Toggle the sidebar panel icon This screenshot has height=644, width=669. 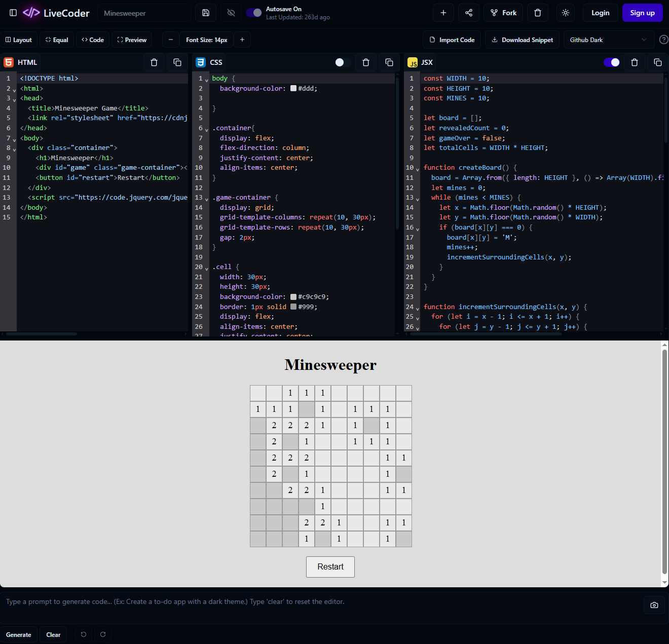coord(13,13)
